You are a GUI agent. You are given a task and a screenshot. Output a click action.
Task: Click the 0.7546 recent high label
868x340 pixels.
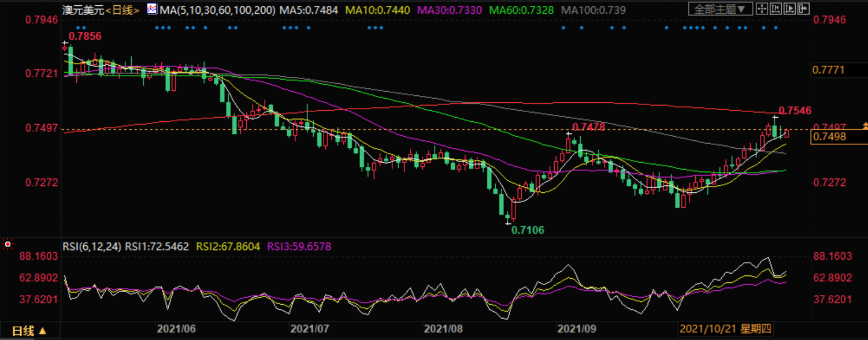795,110
